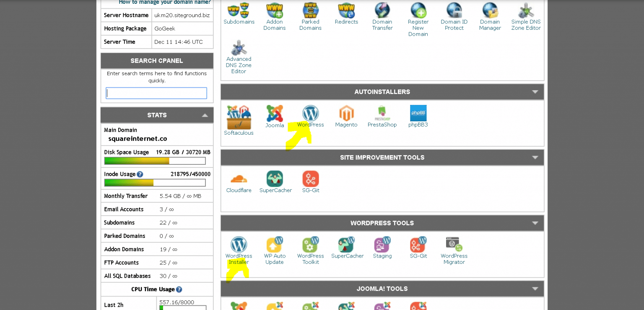Open the Subdomains tool
Screen dimensions: 644x310
(239, 13)
